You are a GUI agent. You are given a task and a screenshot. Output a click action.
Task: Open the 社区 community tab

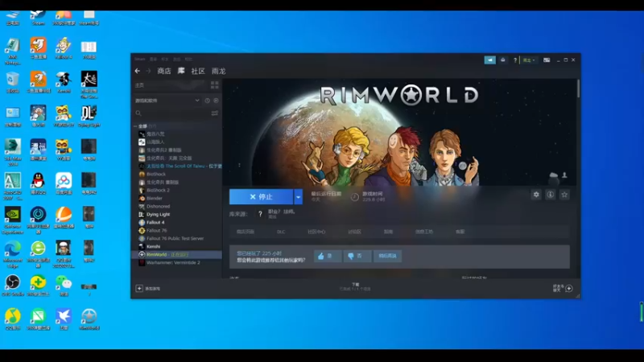(x=198, y=71)
